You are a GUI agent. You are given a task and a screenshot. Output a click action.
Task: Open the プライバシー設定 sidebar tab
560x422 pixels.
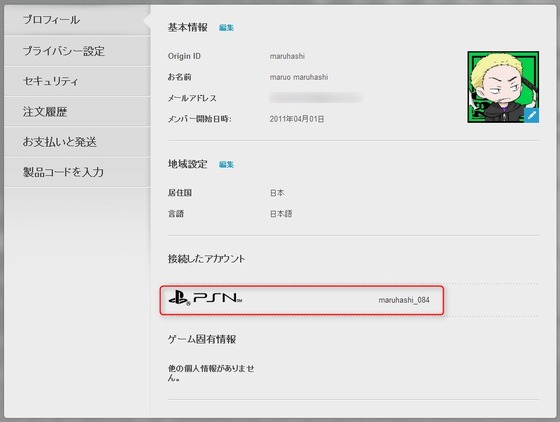coord(77,51)
